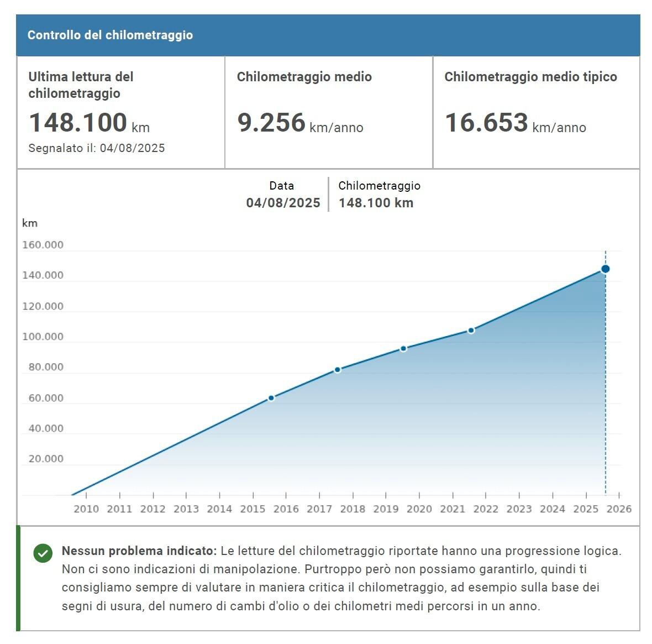Image resolution: width=652 pixels, height=644 pixels.
Task: Click the 2020 label on the x-axis
Action: coord(419,509)
